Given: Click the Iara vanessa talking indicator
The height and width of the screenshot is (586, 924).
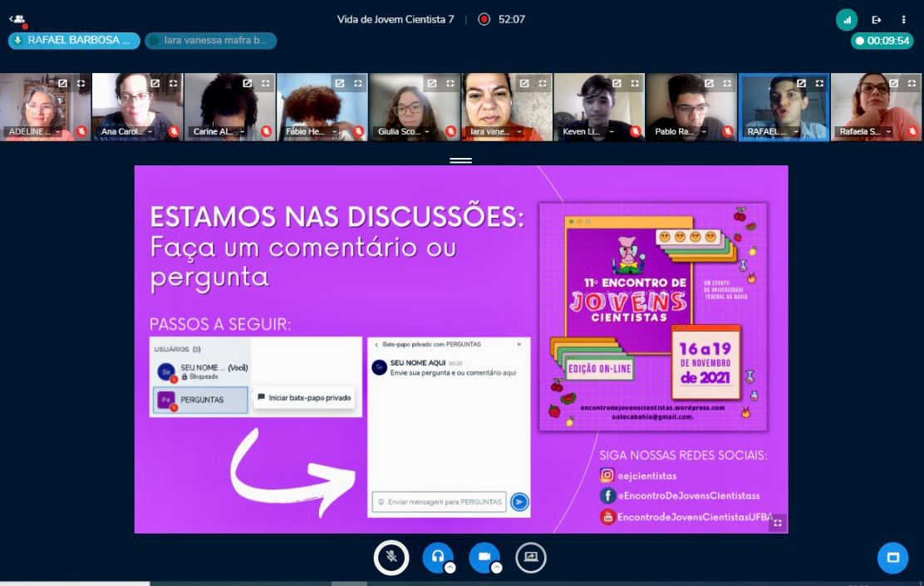Looking at the screenshot, I should pyautogui.click(x=210, y=40).
